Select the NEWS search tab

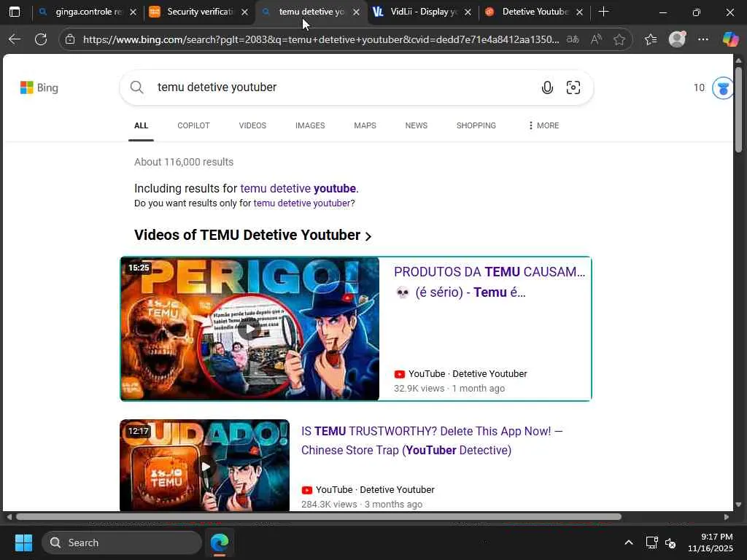click(417, 125)
